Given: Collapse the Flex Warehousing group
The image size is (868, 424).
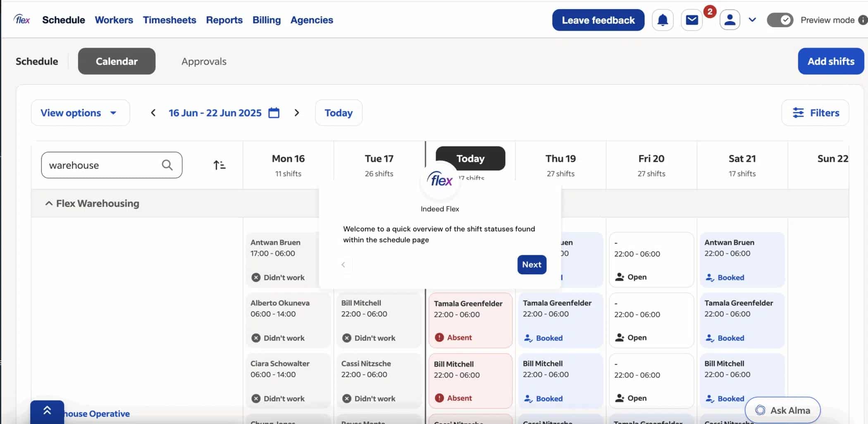Looking at the screenshot, I should (49, 204).
